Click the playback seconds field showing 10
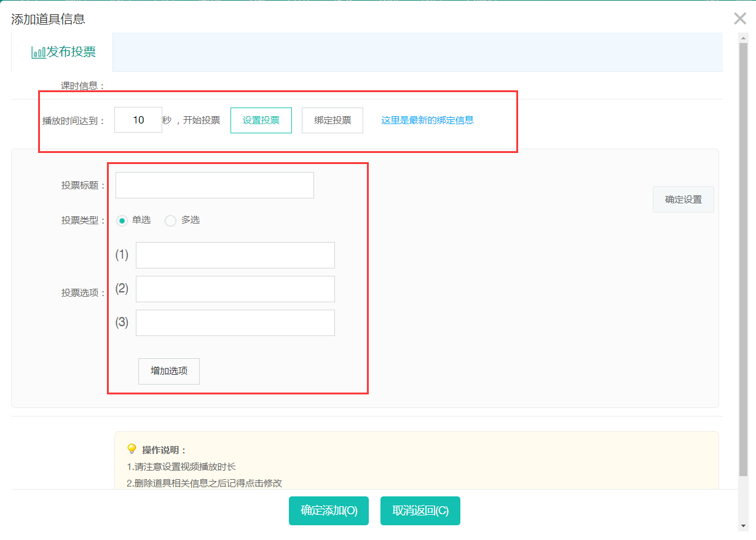Screen dimensions: 756x540 tap(138, 120)
